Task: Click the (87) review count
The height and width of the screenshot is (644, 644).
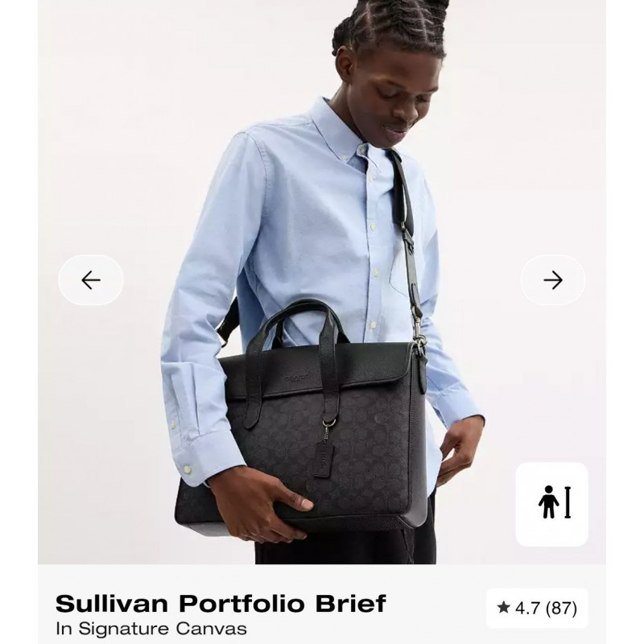Action: (x=561, y=609)
